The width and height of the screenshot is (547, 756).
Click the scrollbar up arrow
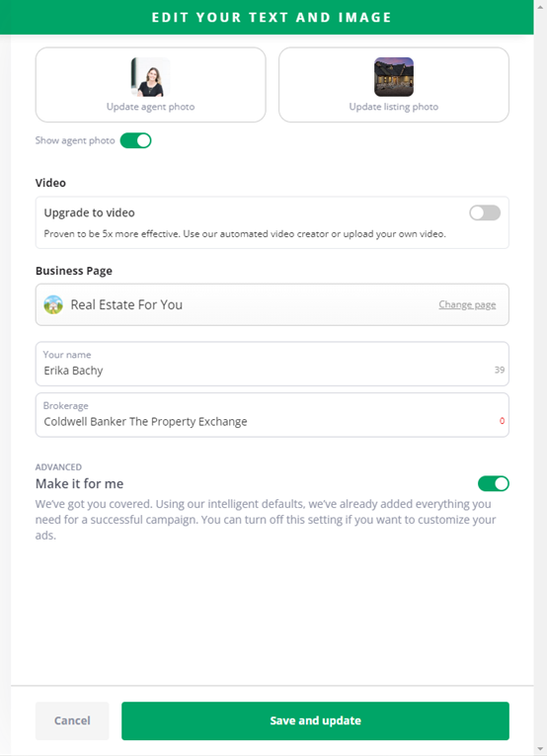coord(540,7)
